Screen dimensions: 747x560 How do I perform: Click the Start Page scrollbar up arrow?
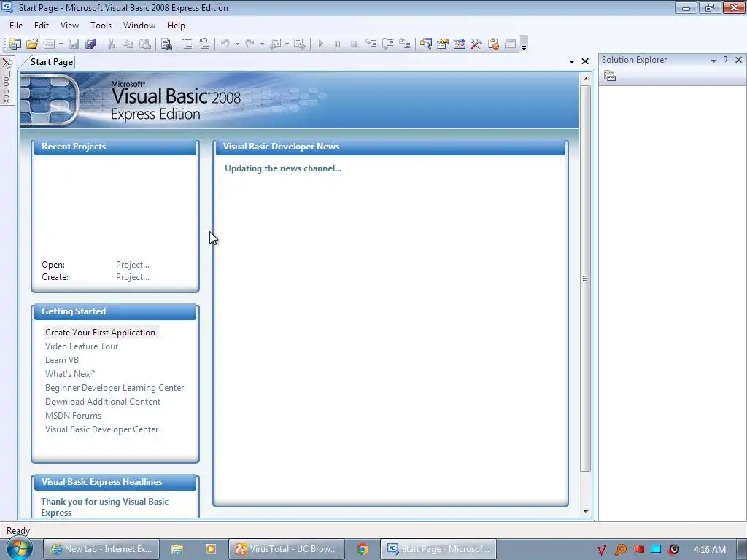pos(586,79)
